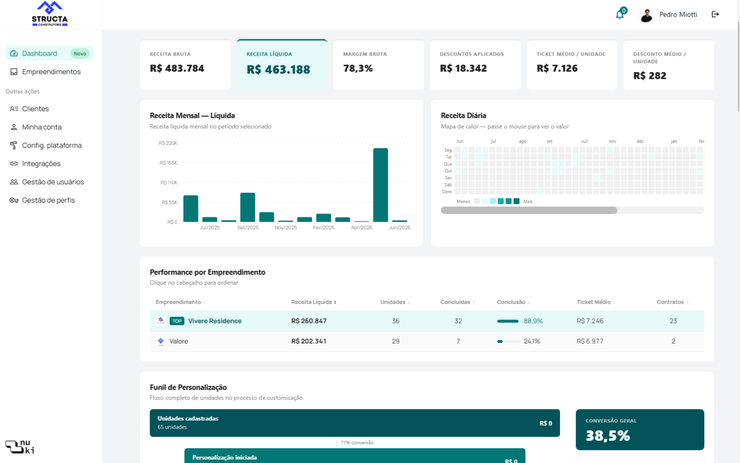The height and width of the screenshot is (463, 740).
Task: Open the Valore row name
Action: (x=178, y=341)
